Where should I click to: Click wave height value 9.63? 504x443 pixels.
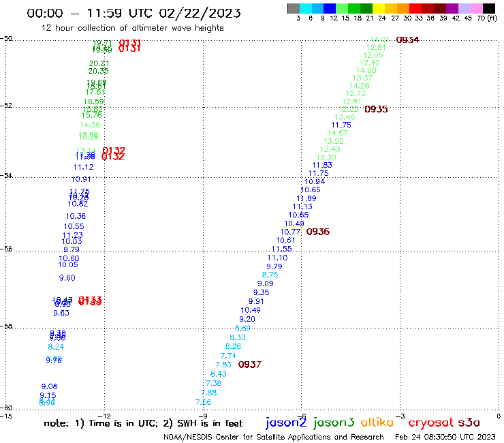(x=61, y=313)
